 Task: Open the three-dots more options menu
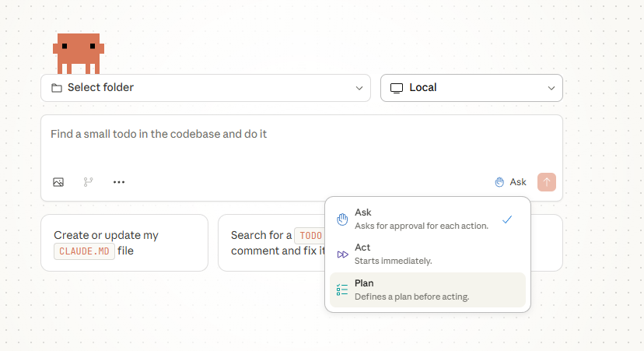point(119,182)
